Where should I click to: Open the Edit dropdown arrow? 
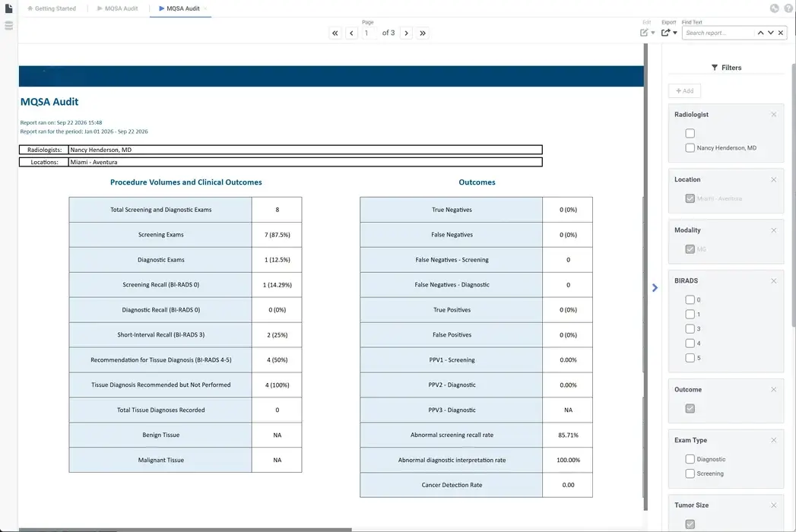[x=653, y=33]
